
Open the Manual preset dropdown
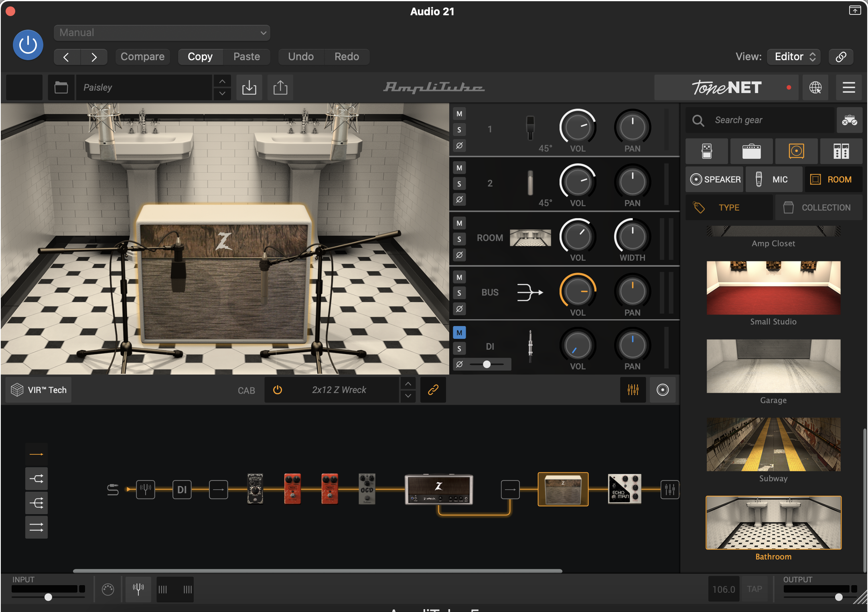click(162, 33)
